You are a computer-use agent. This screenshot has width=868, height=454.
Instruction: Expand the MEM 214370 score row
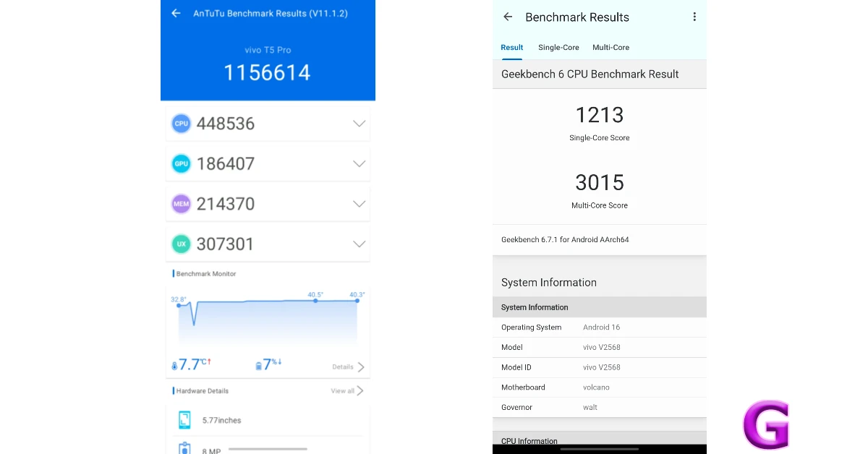click(x=268, y=204)
